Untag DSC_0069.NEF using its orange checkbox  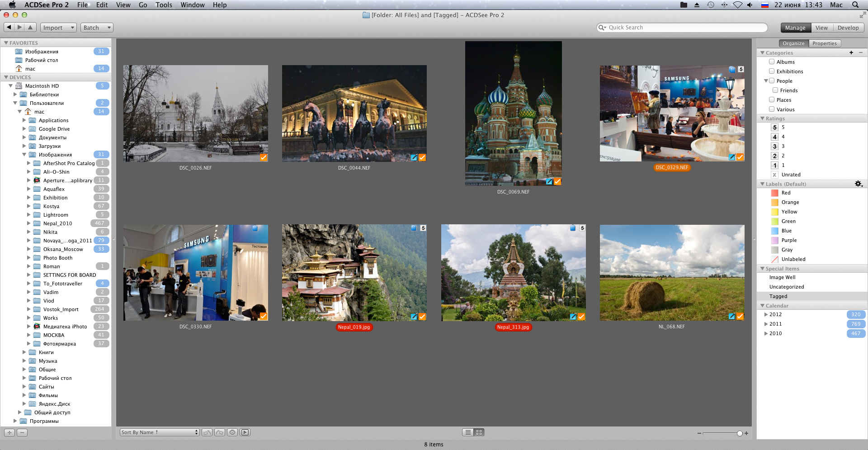tap(557, 181)
